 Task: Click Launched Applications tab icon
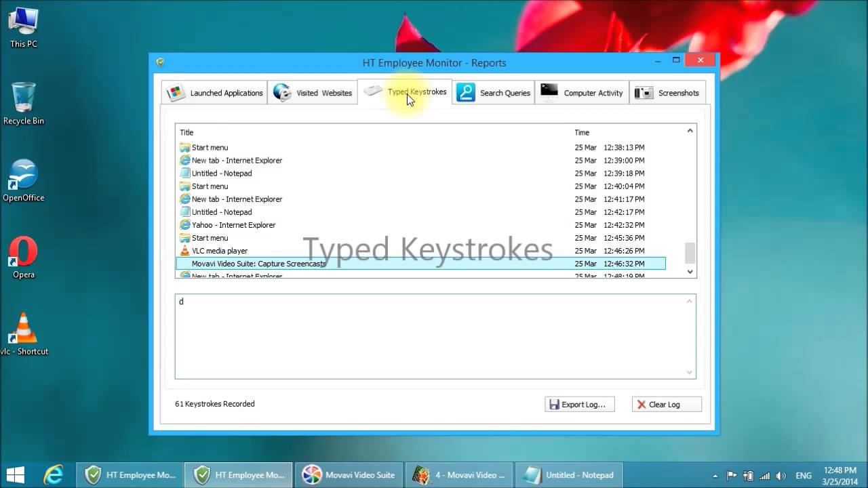pos(176,93)
